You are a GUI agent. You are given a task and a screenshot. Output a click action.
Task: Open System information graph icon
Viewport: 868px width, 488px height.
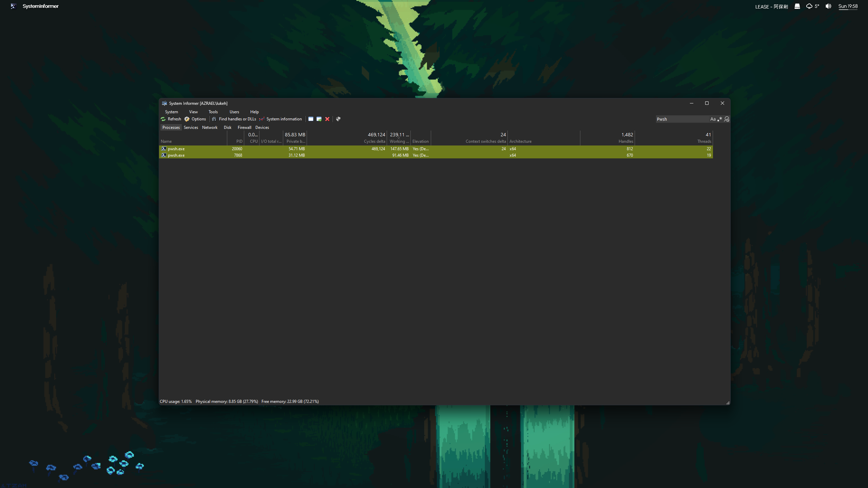coord(262,119)
